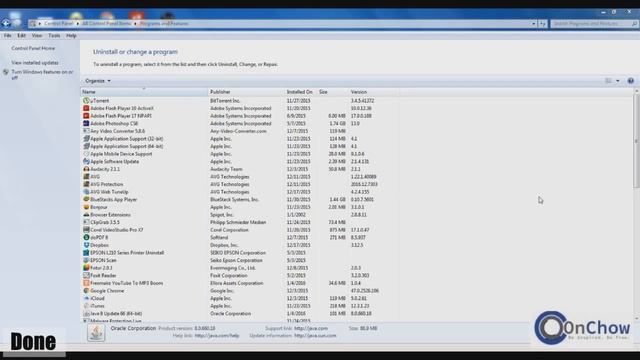
Task: Click the Dropbox program icon
Action: point(86,245)
